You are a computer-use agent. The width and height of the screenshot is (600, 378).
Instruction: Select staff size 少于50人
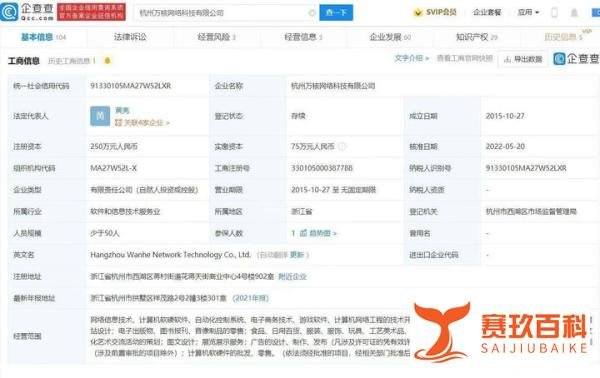[104, 233]
